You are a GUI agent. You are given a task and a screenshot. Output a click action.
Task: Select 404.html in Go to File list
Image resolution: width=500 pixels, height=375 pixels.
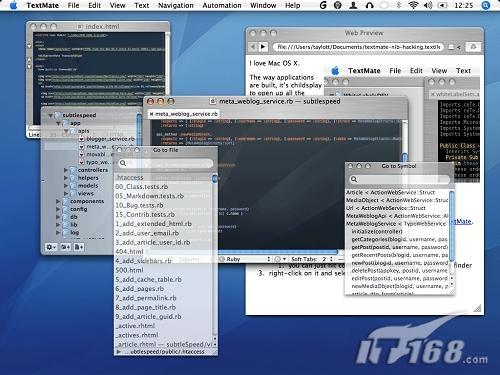coord(163,252)
